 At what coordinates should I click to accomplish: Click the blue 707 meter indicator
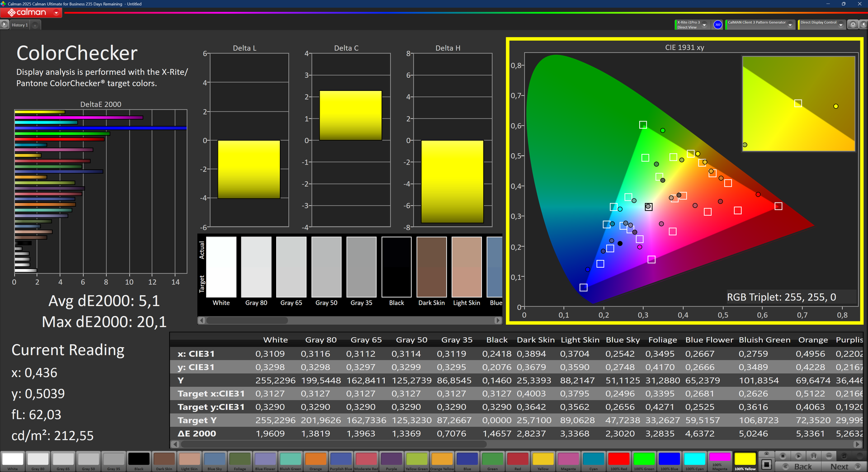point(717,25)
